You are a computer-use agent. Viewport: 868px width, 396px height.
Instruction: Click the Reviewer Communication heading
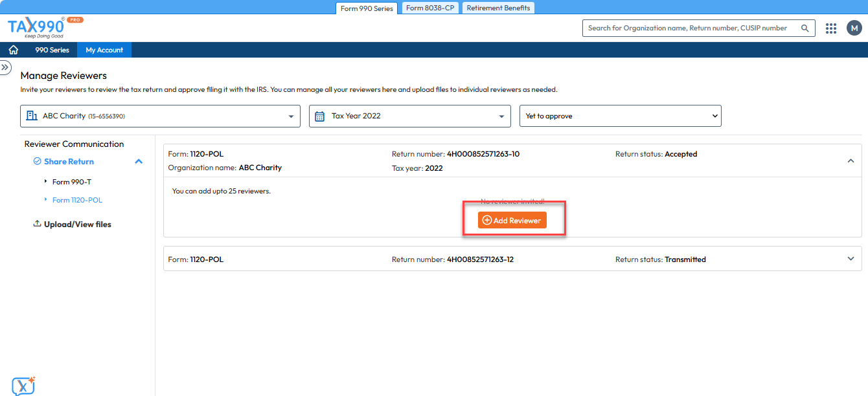click(x=74, y=144)
